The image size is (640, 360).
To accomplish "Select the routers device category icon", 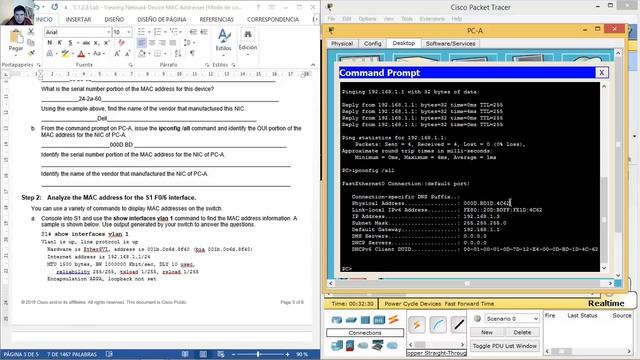I will pyautogui.click(x=337, y=320).
